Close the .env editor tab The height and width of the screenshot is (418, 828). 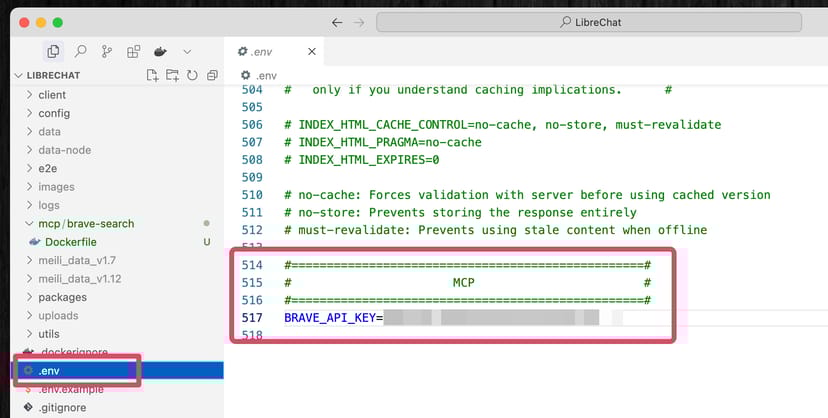(x=312, y=51)
